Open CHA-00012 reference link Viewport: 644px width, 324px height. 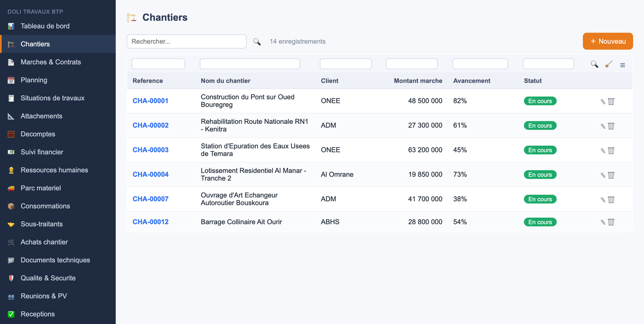[x=151, y=222]
